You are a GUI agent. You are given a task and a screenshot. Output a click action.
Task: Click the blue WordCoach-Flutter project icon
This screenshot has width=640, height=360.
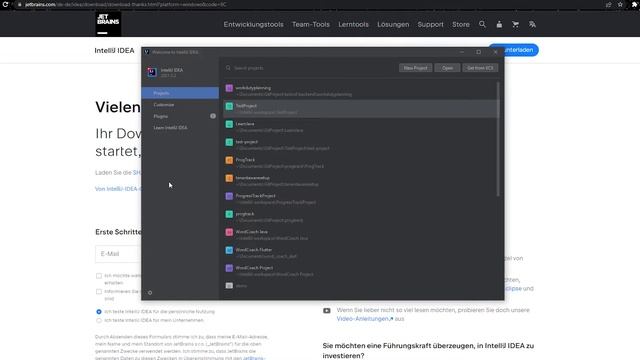[x=229, y=250]
